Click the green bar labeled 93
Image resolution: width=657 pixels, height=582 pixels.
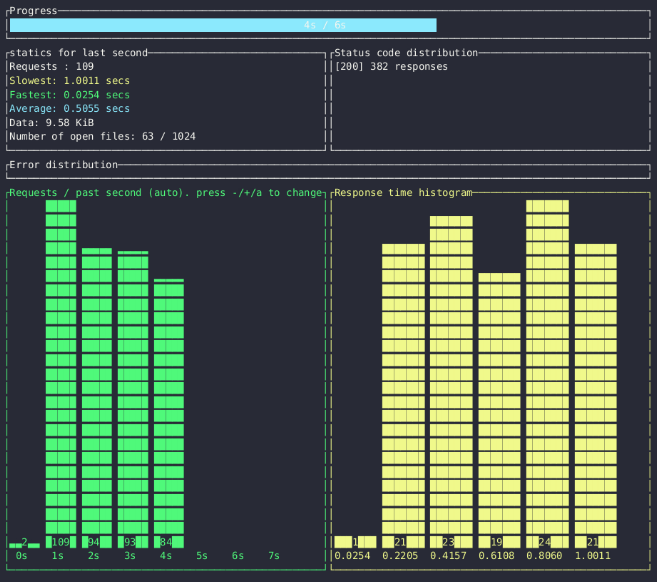133,400
